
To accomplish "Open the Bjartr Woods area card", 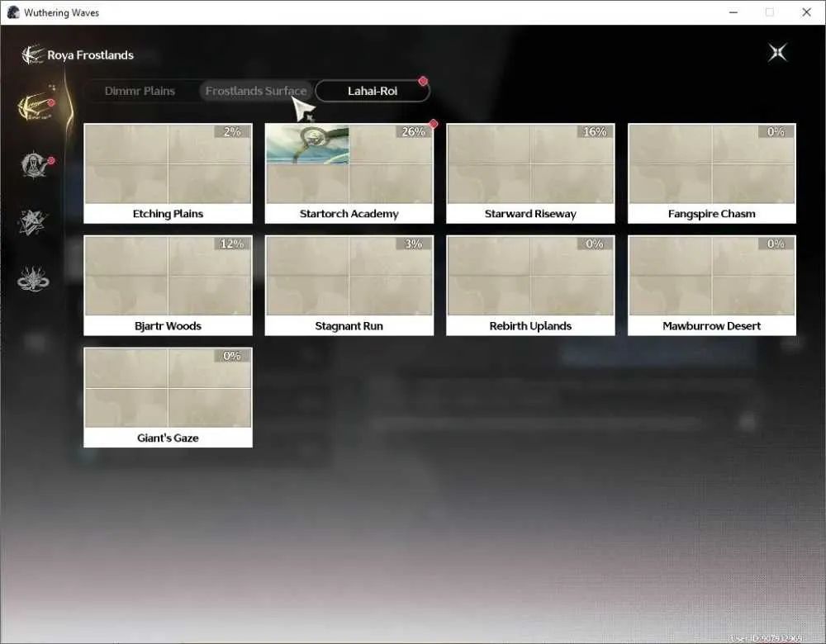I will [x=168, y=286].
